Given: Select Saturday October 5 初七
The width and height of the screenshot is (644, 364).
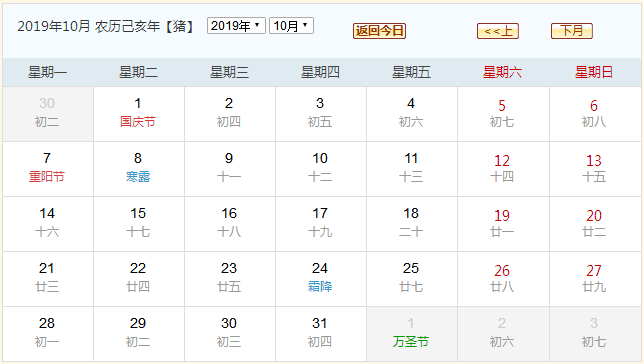Looking at the screenshot, I should 503,114.
